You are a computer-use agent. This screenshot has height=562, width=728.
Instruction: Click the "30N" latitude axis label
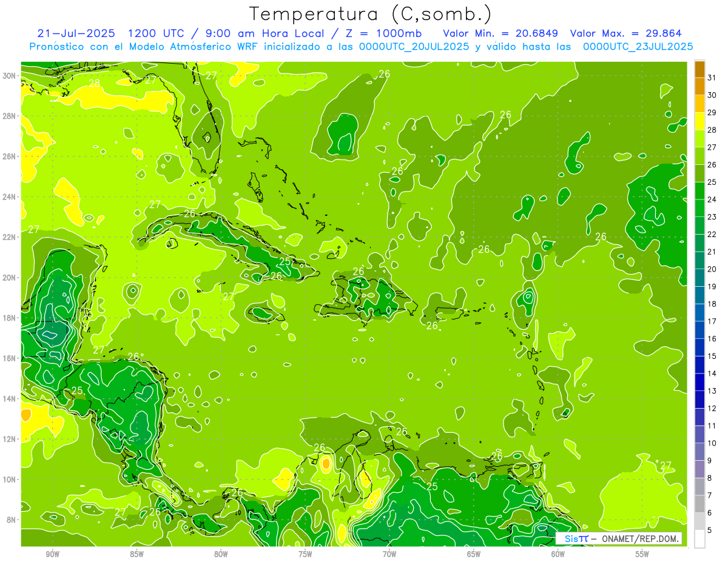point(10,76)
